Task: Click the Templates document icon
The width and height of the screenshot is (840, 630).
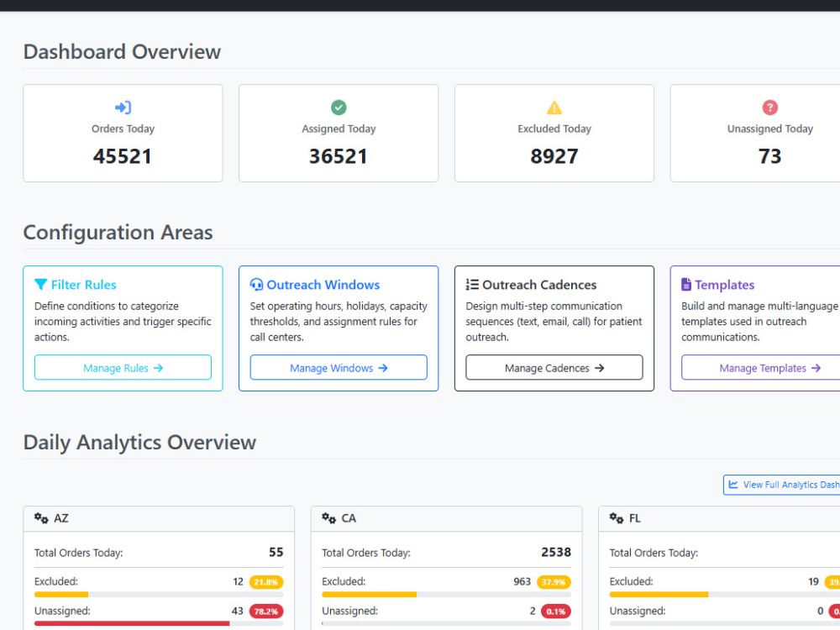Action: [x=686, y=285]
